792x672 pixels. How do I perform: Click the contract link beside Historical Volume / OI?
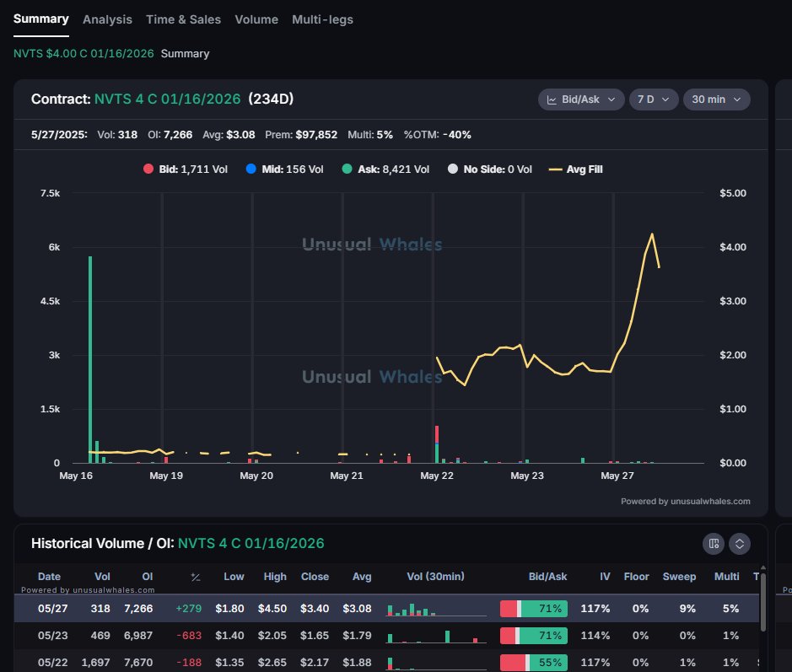point(251,544)
